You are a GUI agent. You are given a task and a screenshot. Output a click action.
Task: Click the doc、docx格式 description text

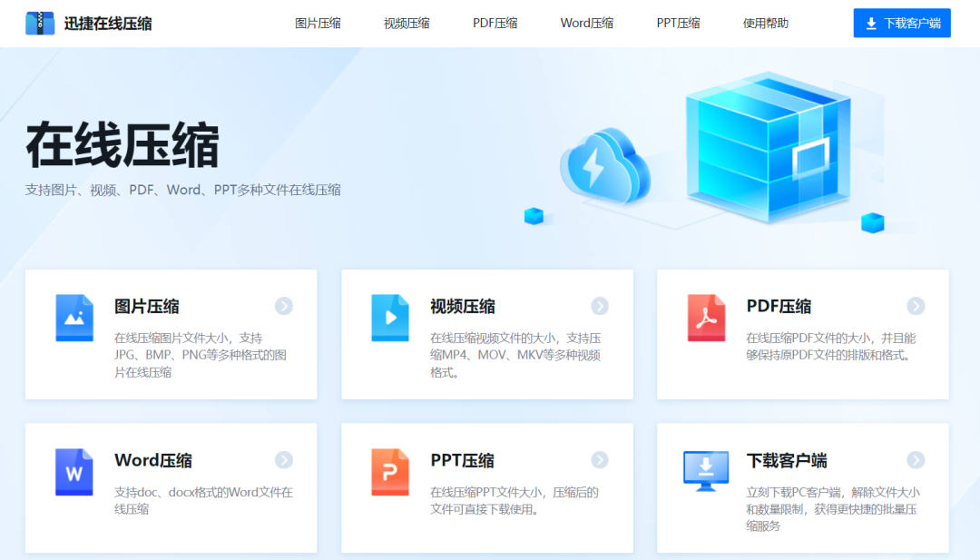click(x=204, y=501)
